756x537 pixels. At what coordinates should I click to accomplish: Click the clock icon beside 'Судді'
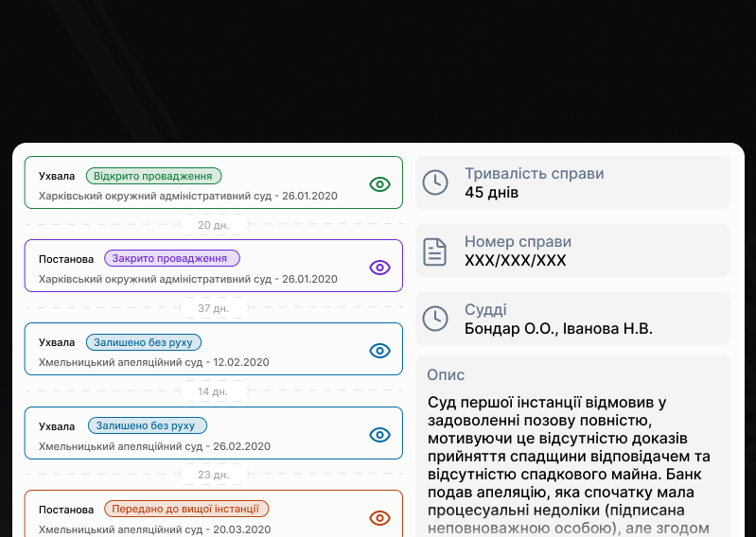tap(435, 319)
